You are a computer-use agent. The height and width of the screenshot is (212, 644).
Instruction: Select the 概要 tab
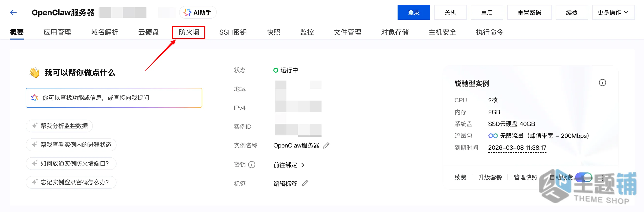point(17,32)
